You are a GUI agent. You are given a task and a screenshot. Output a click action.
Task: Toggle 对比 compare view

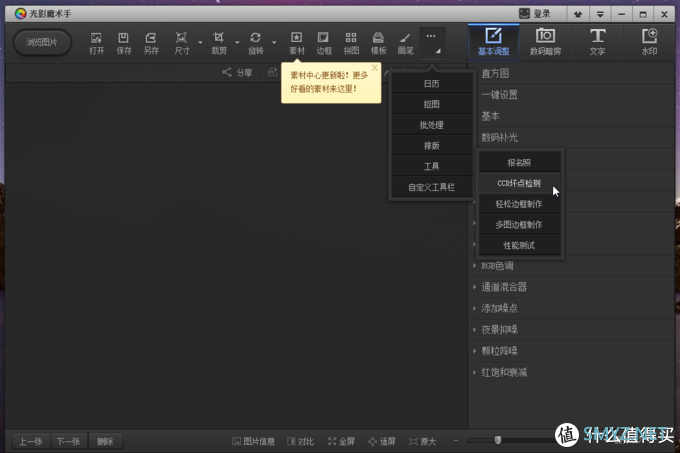(300, 441)
